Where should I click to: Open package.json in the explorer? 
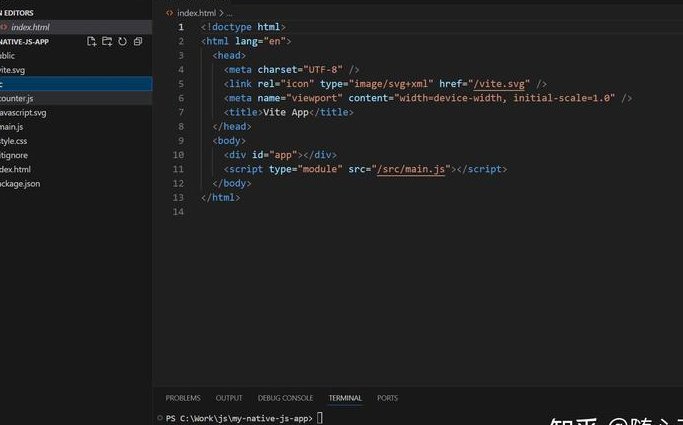pyautogui.click(x=76, y=184)
